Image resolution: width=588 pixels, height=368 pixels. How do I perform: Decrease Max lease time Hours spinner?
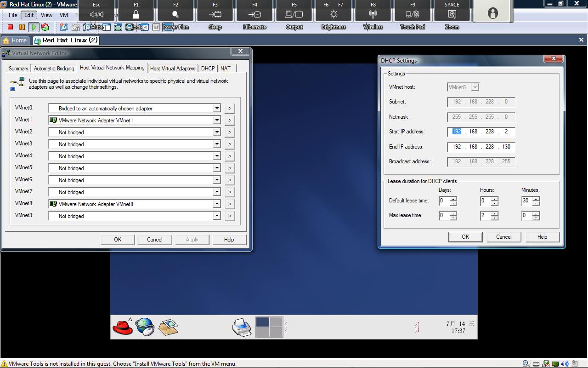(x=495, y=218)
